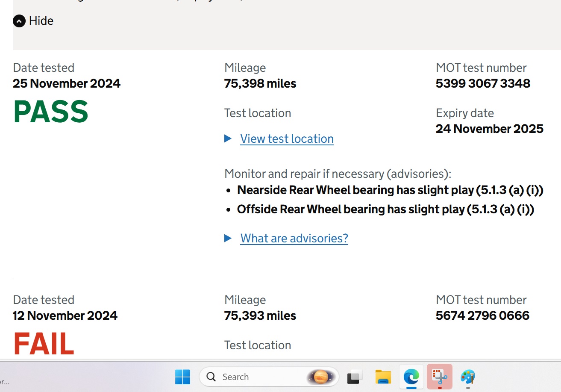Click MOT test number 5399 3067 3348
Screen dimensions: 561x392
point(483,83)
